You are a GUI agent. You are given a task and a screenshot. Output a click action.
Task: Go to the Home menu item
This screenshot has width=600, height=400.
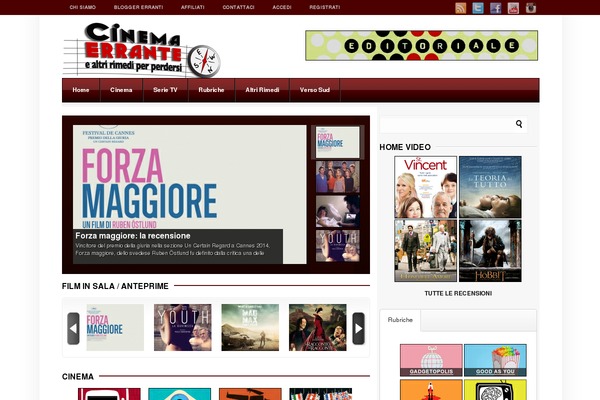[81, 90]
